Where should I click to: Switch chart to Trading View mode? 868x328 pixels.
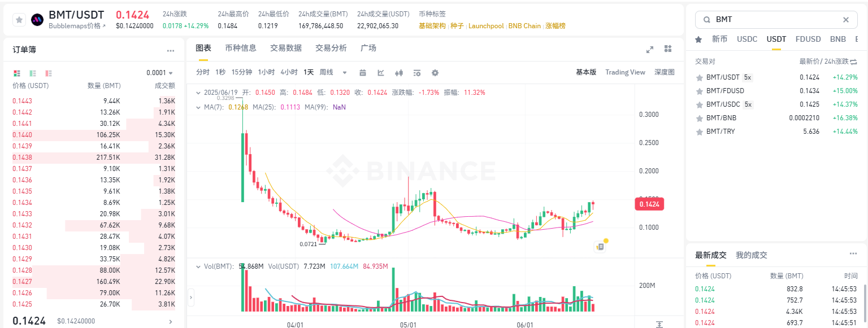click(x=625, y=72)
